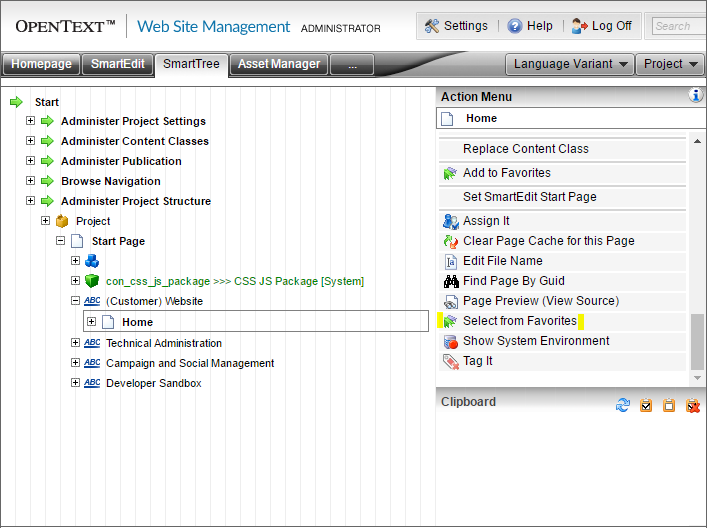The width and height of the screenshot is (707, 528).
Task: Expand the Administer Content Classes node
Action: [30, 140]
